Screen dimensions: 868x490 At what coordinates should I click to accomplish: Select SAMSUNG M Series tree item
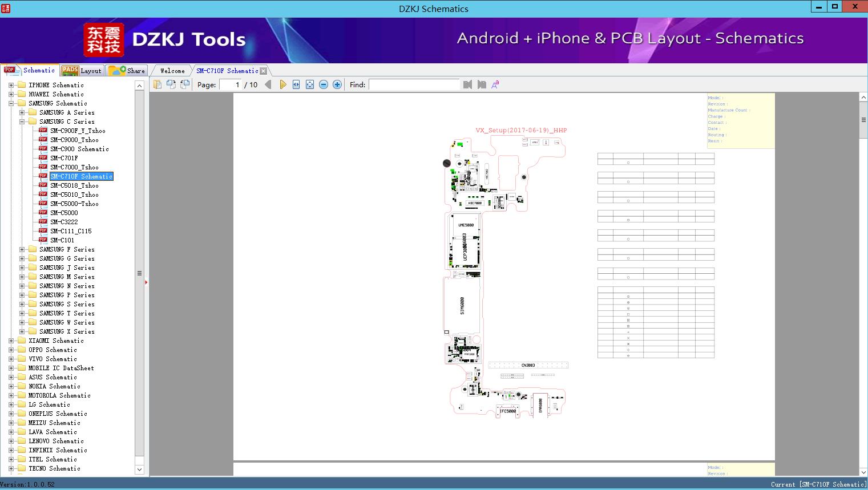pyautogui.click(x=67, y=277)
